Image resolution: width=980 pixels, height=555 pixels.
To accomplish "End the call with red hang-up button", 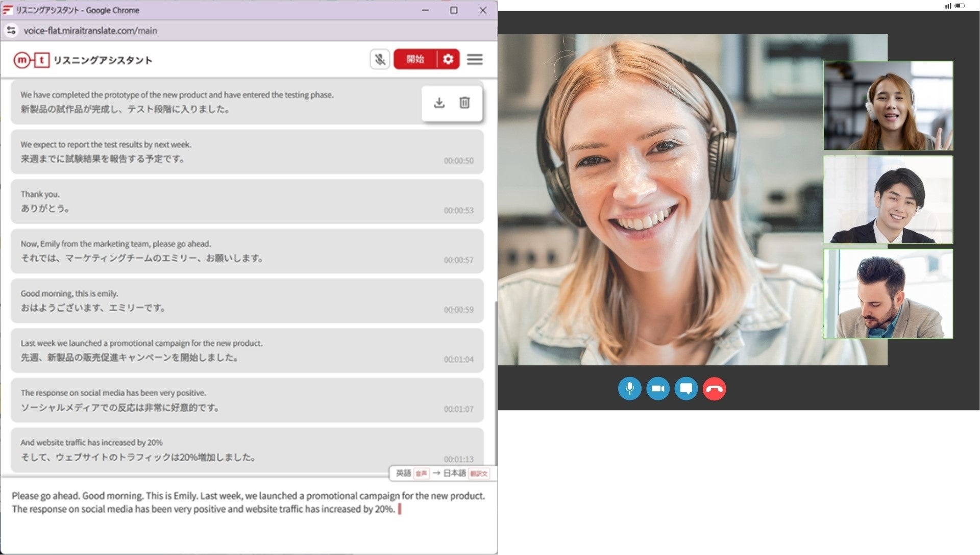I will coord(714,389).
